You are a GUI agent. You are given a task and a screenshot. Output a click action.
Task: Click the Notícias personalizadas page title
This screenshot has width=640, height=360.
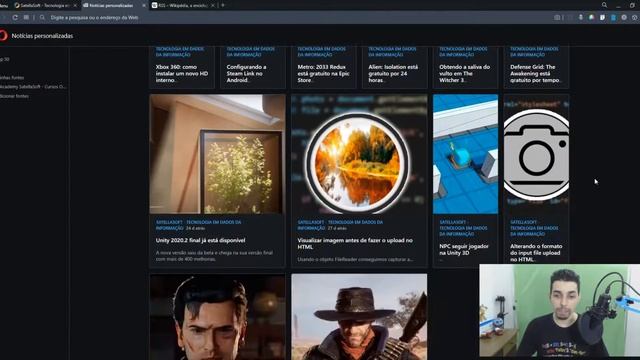(x=42, y=36)
